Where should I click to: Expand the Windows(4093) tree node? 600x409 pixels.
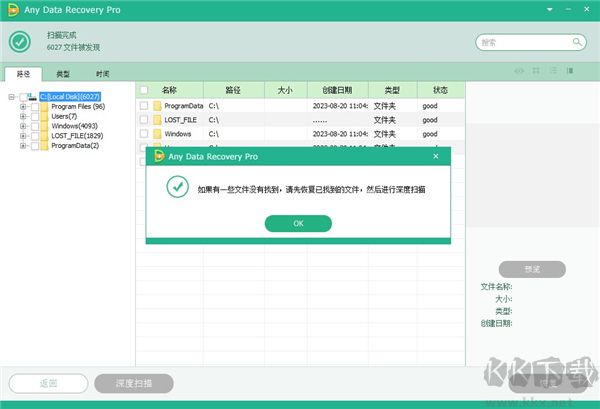23,126
